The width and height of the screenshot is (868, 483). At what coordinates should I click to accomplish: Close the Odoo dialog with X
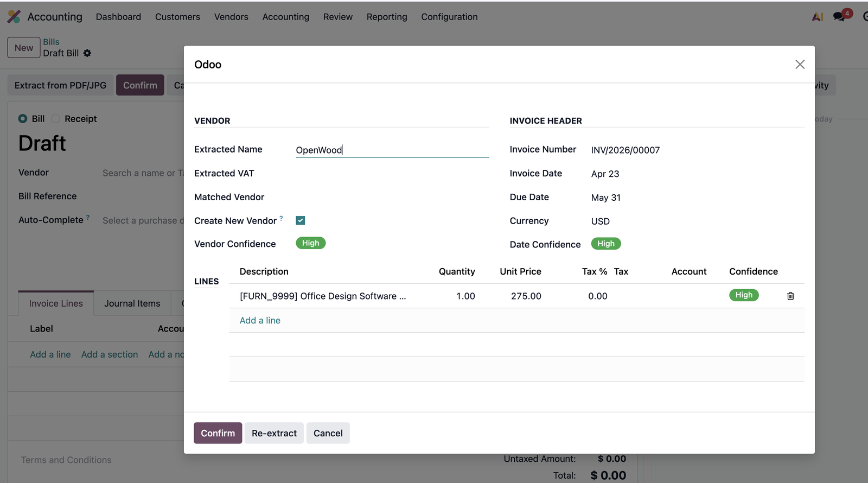coord(800,65)
